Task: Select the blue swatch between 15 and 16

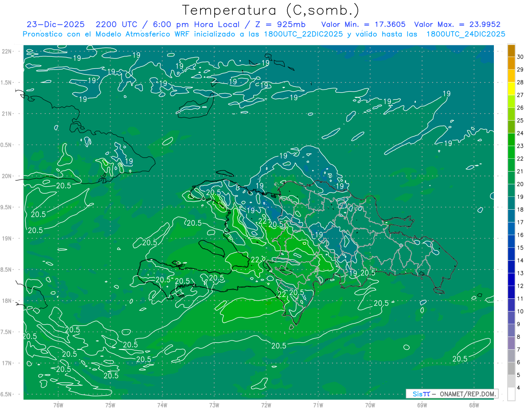Action: (511, 242)
